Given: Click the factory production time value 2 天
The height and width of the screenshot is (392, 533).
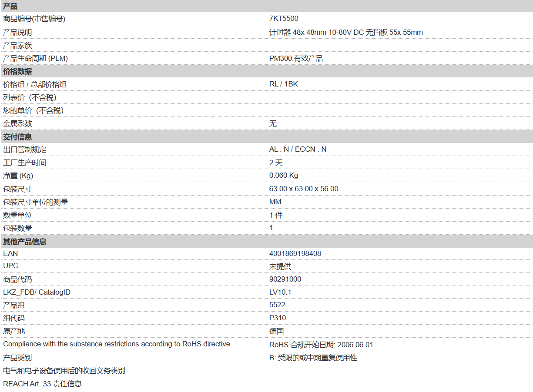Looking at the screenshot, I should point(276,163).
